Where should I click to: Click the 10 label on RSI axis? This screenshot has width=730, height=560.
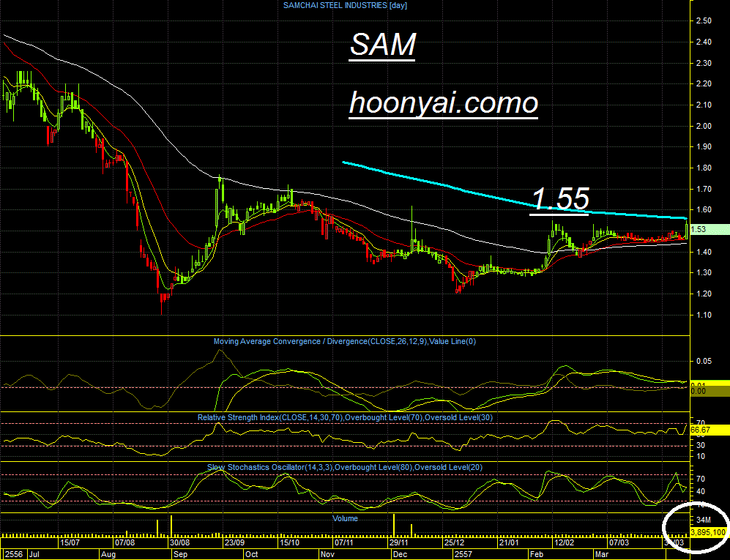tap(700, 456)
